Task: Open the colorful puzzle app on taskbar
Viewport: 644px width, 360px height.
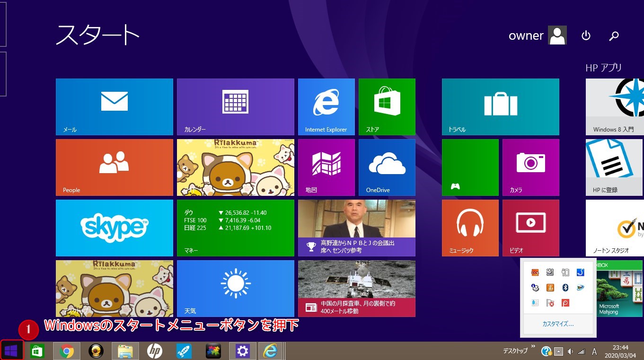Action: pyautogui.click(x=213, y=351)
